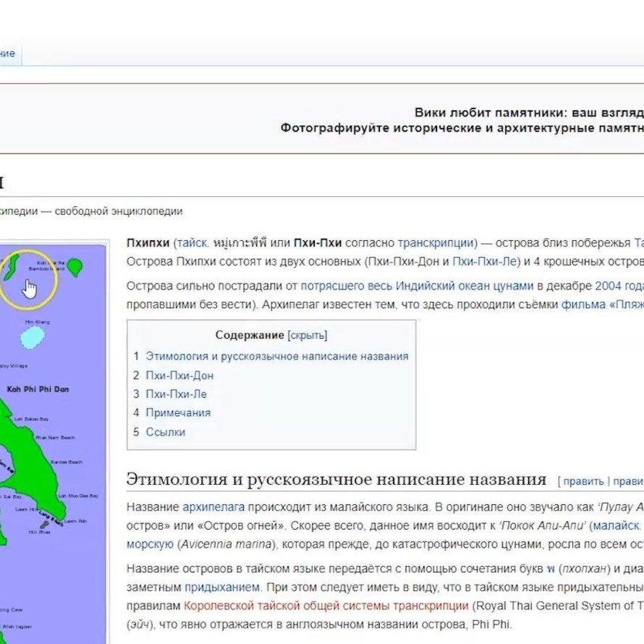Open the Пхи-Пхи-Ле link in the intro
Viewport: 644px width, 644px height.
point(485,262)
